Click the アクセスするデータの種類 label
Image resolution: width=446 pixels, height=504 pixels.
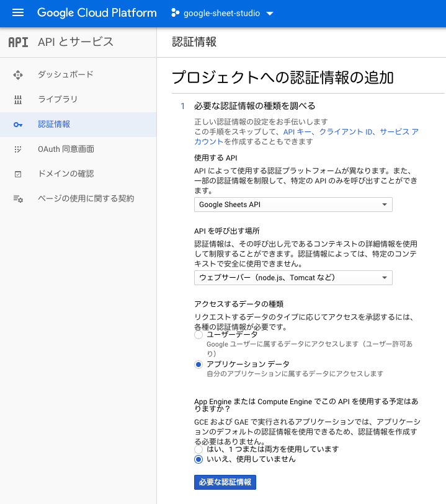click(x=239, y=304)
